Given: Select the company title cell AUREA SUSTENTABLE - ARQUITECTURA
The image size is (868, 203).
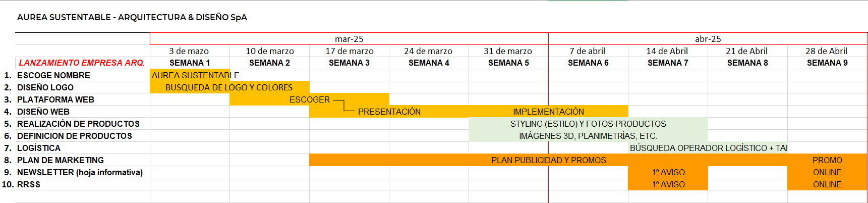Looking at the screenshot, I should [x=132, y=17].
